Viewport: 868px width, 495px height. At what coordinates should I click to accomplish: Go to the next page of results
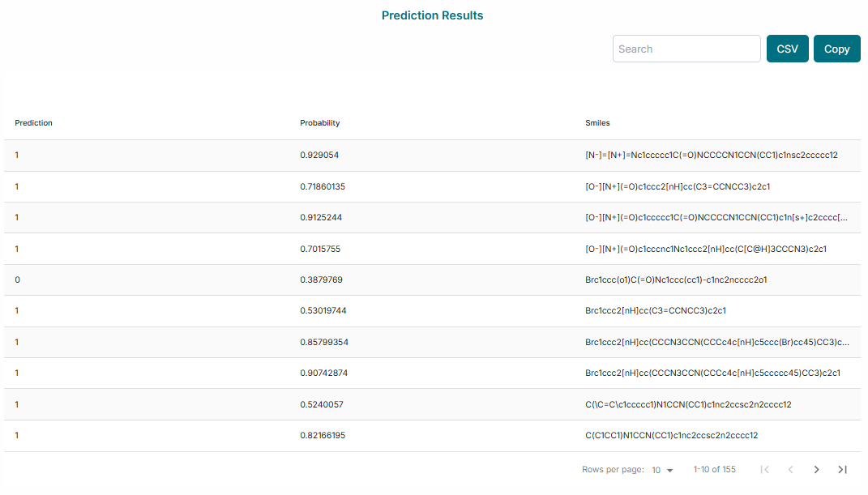coord(816,469)
